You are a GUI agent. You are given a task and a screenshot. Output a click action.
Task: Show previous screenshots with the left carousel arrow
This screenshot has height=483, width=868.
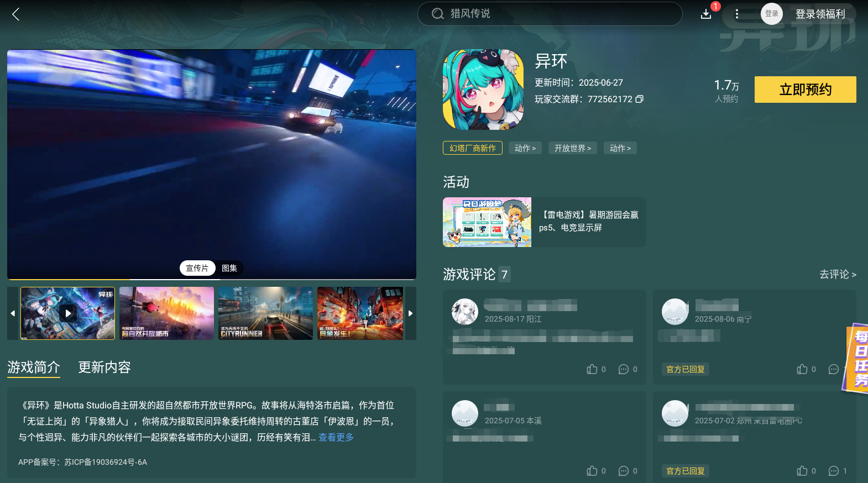tap(13, 313)
